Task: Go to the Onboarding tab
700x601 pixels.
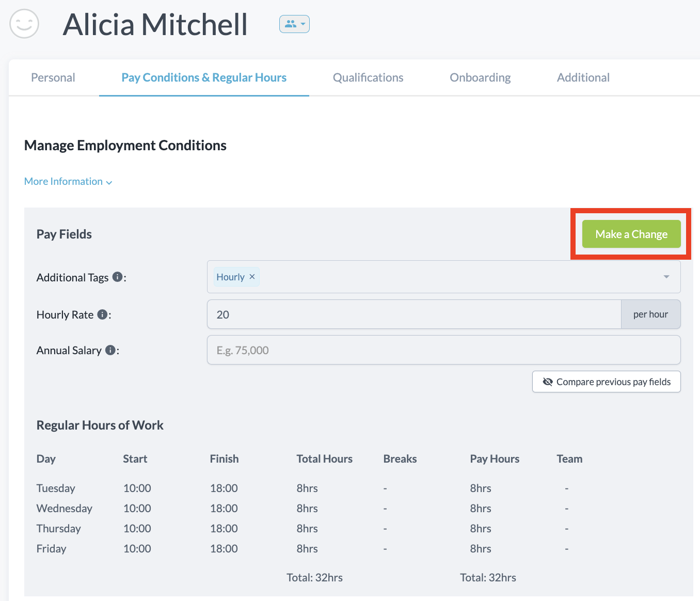Action: pos(480,77)
